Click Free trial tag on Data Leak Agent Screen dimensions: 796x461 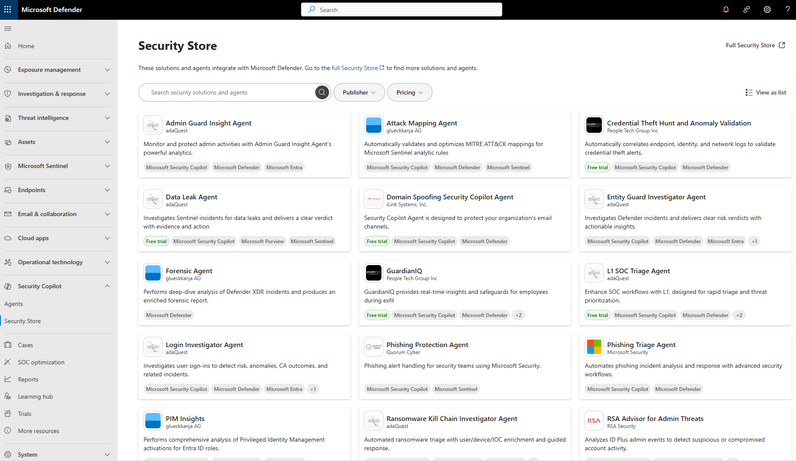coord(156,241)
